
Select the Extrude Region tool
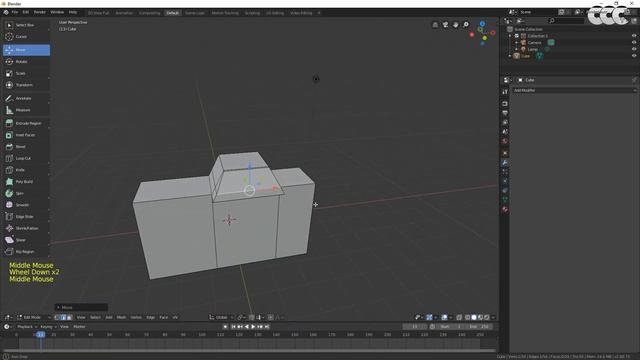point(26,123)
